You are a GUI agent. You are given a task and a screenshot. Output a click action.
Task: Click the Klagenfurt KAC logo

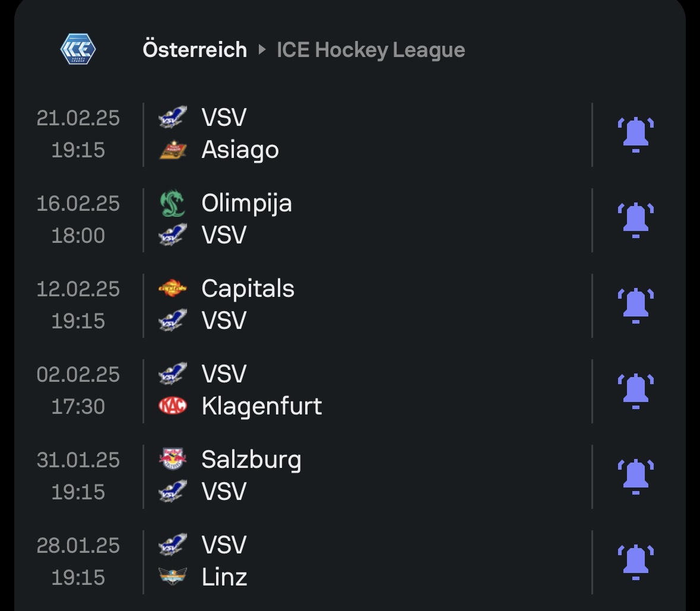point(173,407)
